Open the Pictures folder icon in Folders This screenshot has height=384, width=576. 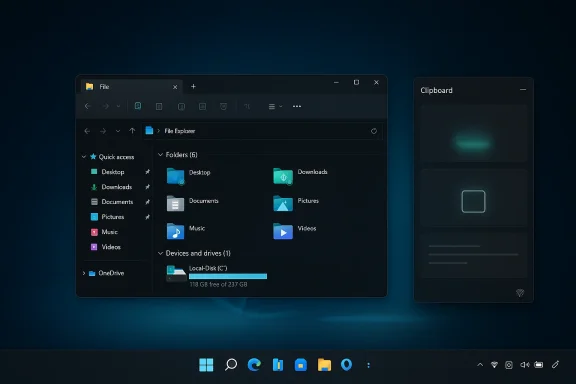[283, 203]
